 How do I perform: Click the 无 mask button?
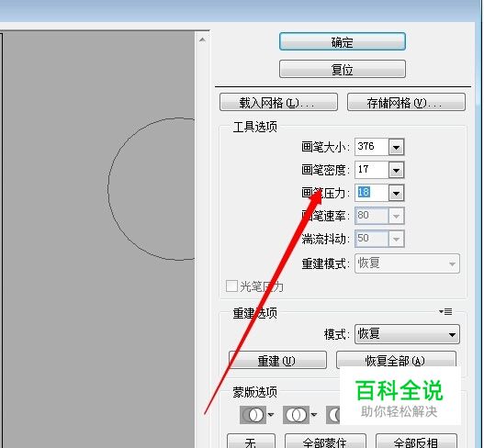[x=251, y=442]
